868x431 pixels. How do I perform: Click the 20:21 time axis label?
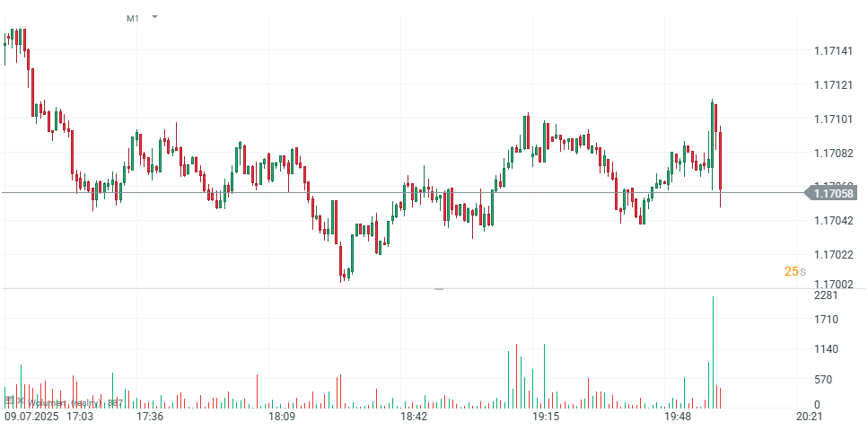pos(810,417)
